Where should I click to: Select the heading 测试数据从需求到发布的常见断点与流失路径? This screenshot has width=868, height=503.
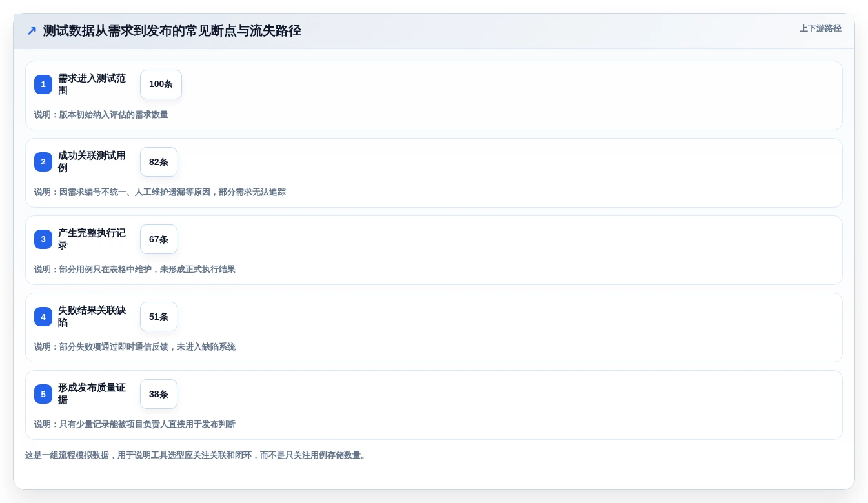(x=172, y=31)
